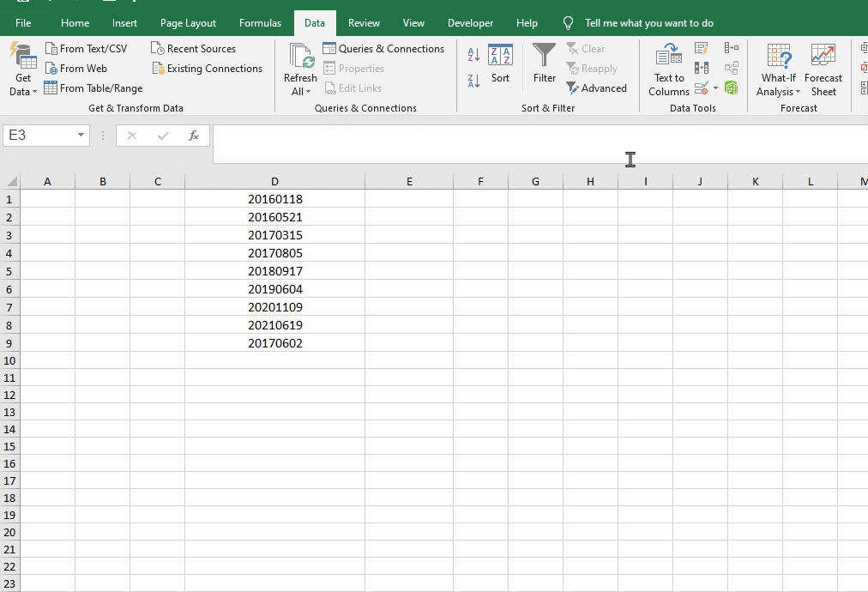
Task: Open the Developer tab
Action: (470, 22)
